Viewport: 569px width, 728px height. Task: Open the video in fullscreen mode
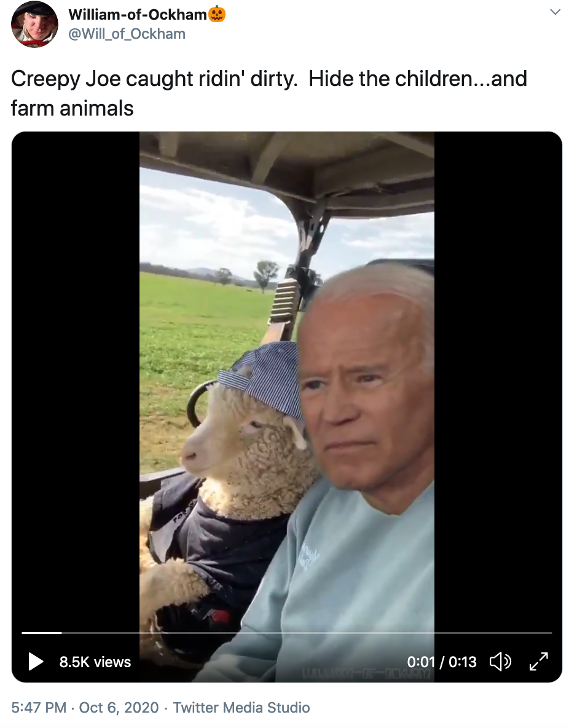click(539, 661)
